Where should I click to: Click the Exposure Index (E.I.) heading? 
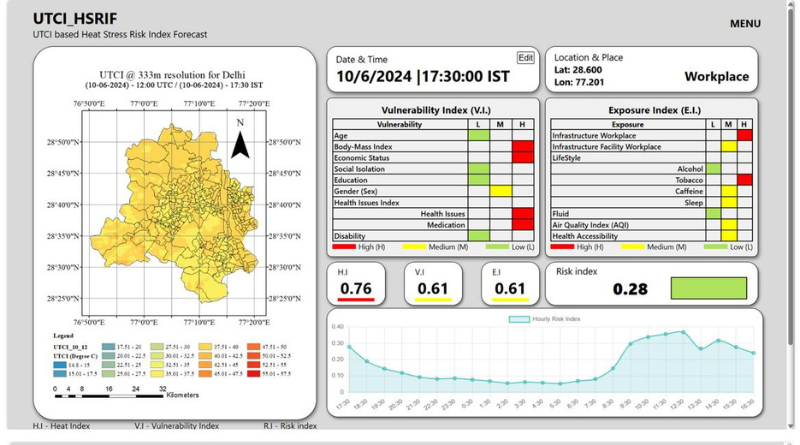[654, 110]
